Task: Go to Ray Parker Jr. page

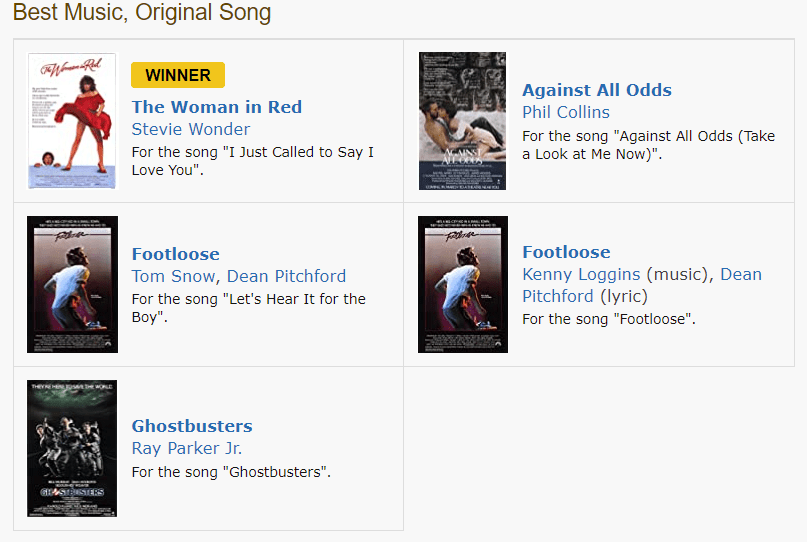Action: point(187,448)
